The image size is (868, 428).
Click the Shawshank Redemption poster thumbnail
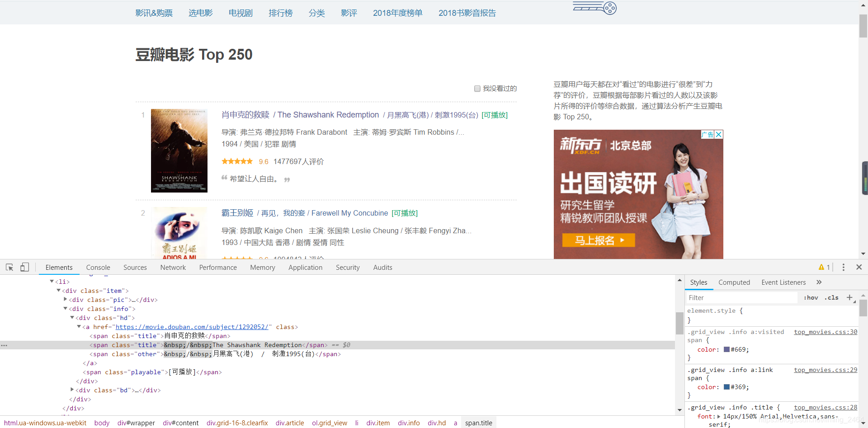point(179,151)
